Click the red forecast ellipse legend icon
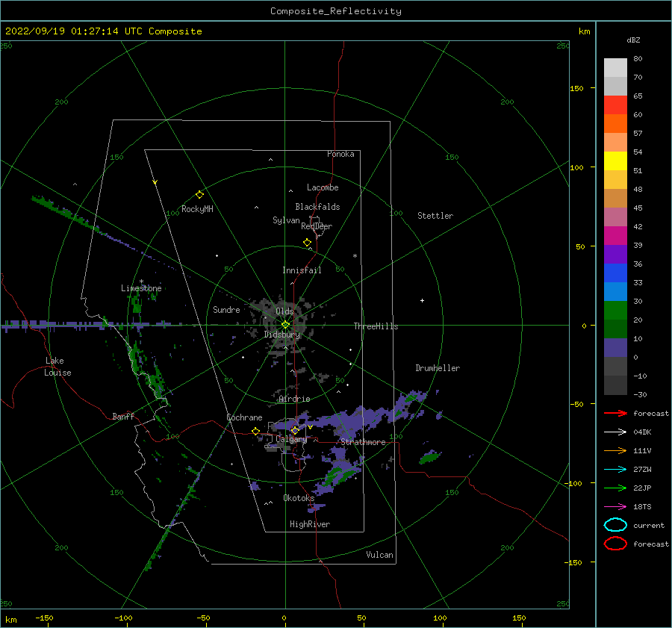The image size is (672, 628). (x=615, y=544)
